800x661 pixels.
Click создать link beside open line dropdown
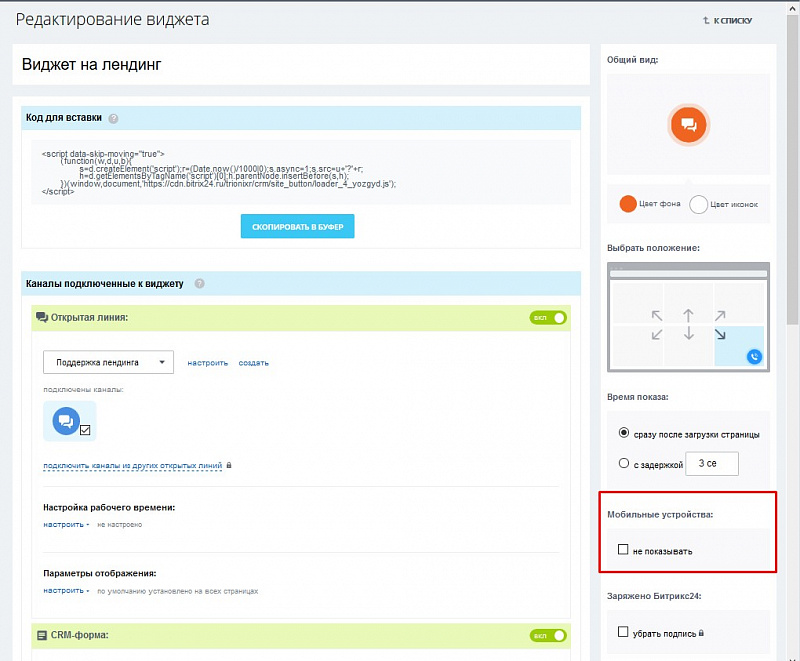[254, 363]
